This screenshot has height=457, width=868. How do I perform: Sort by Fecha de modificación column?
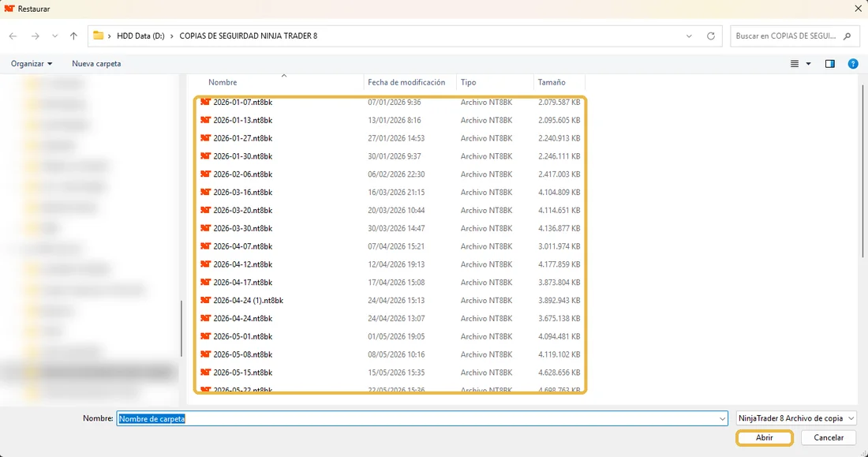click(x=406, y=82)
